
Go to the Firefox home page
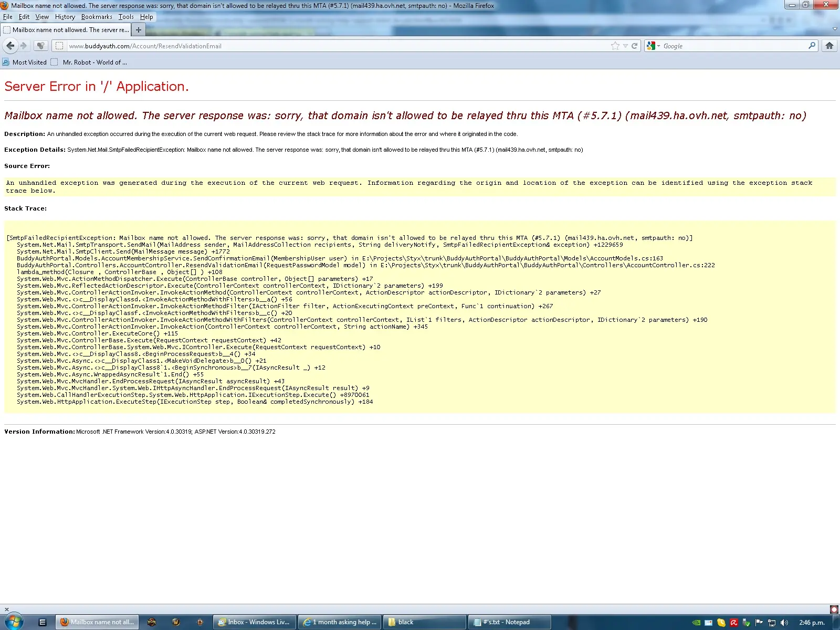click(829, 46)
